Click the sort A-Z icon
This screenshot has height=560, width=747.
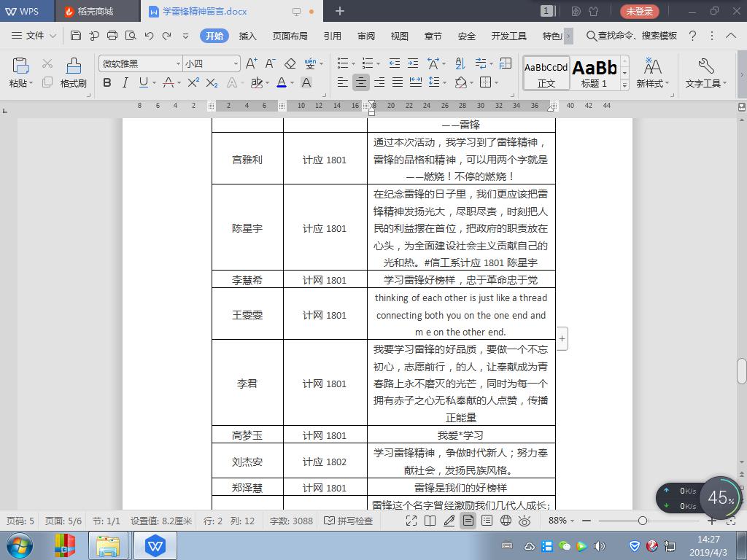pos(460,64)
